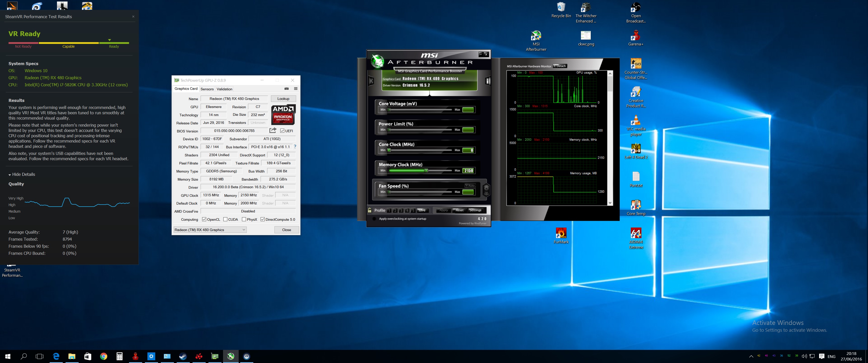Click the Afterburner profile lock icon
This screenshot has width=868, height=363.
pos(370,210)
